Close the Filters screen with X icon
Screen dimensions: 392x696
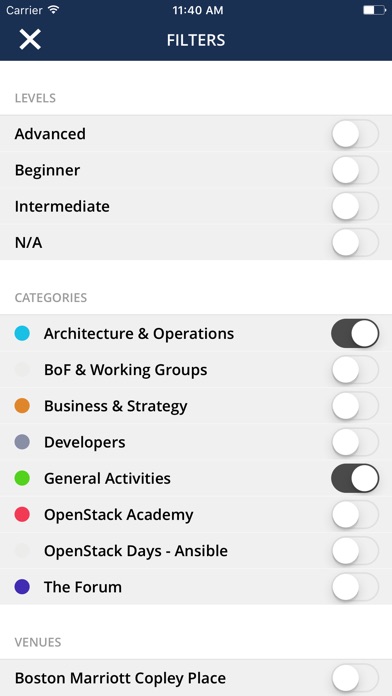[30, 40]
